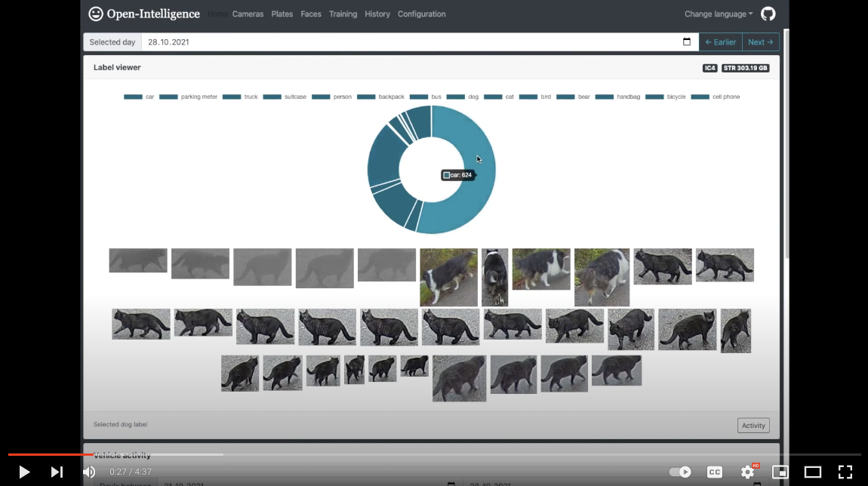Open the Configuration page

421,14
